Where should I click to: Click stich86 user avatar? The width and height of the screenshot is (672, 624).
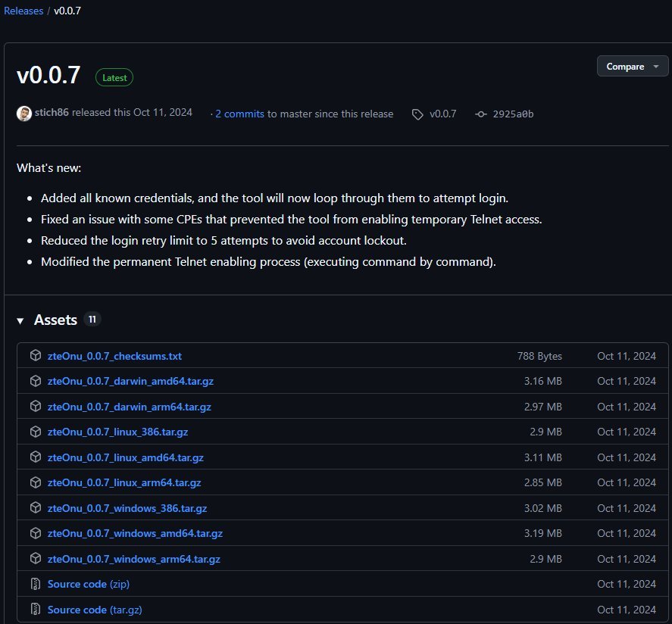coord(24,114)
